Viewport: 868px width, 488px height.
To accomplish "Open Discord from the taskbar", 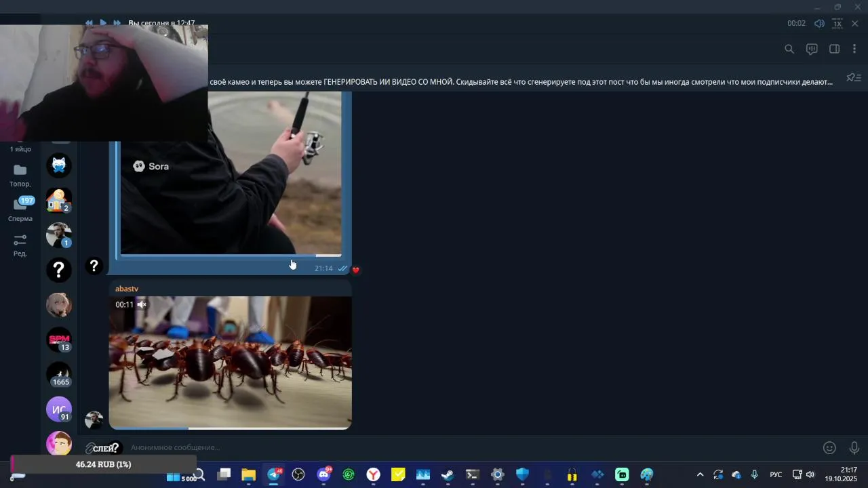I will [x=323, y=474].
